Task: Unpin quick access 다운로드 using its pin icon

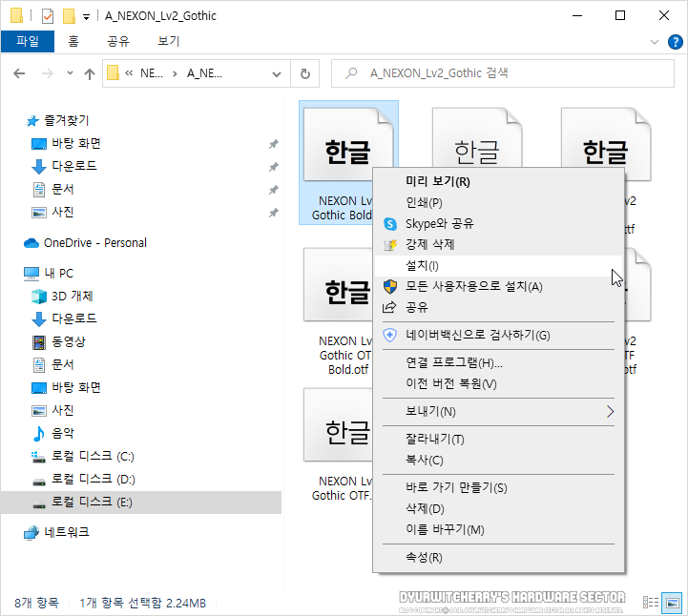Action: [x=273, y=167]
